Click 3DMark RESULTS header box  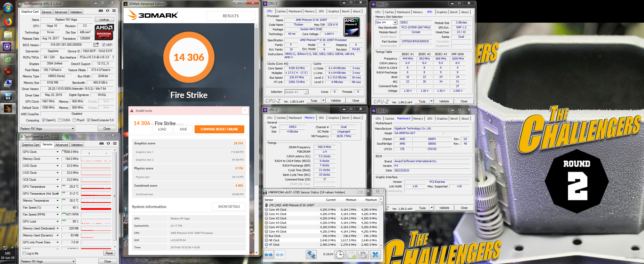(231, 16)
